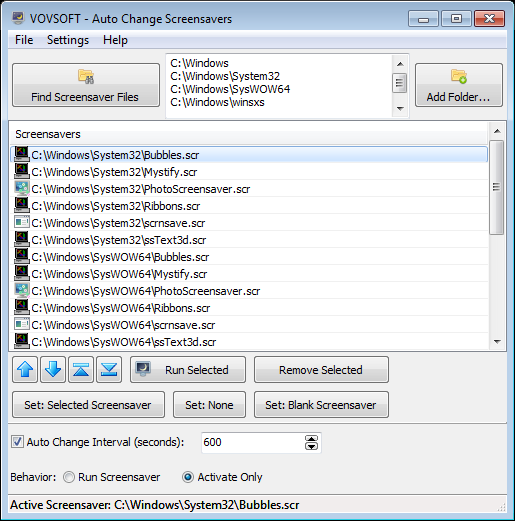The width and height of the screenshot is (515, 521).
Task: Open the Help menu
Action: [x=115, y=40]
